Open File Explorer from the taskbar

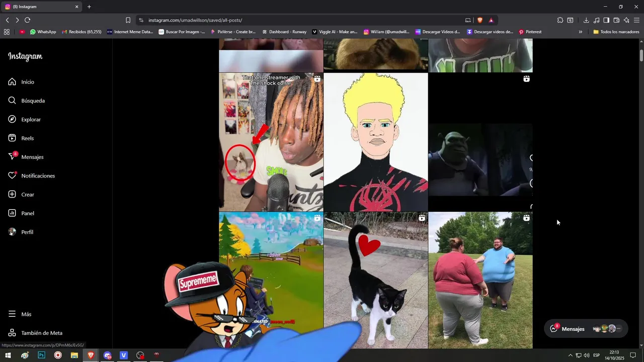tap(74, 355)
